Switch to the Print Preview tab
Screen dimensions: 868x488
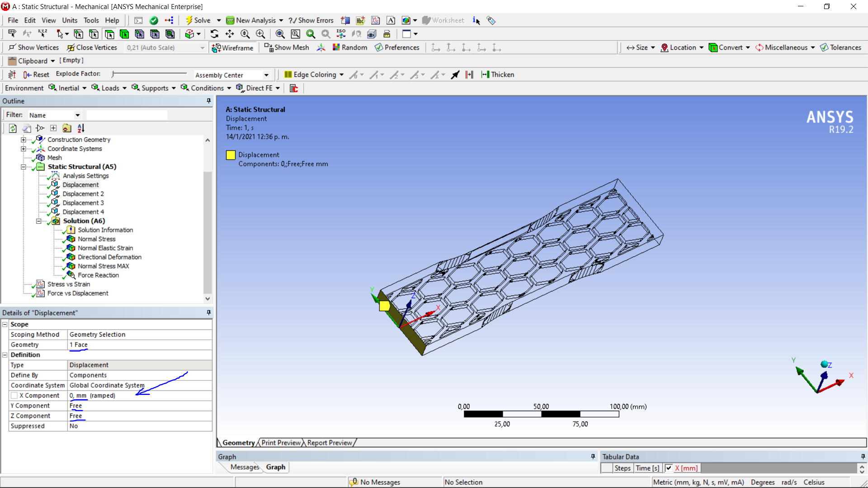(281, 443)
